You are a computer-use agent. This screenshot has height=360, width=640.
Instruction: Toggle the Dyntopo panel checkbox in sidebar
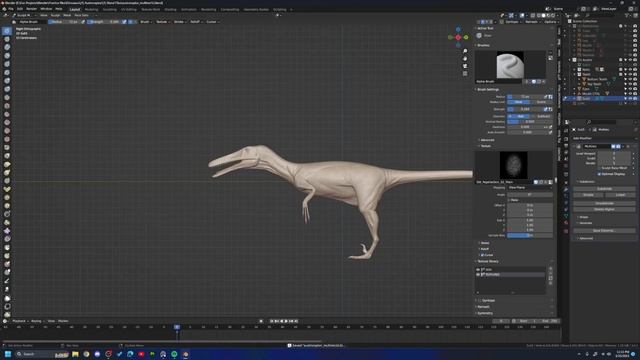(x=480, y=300)
